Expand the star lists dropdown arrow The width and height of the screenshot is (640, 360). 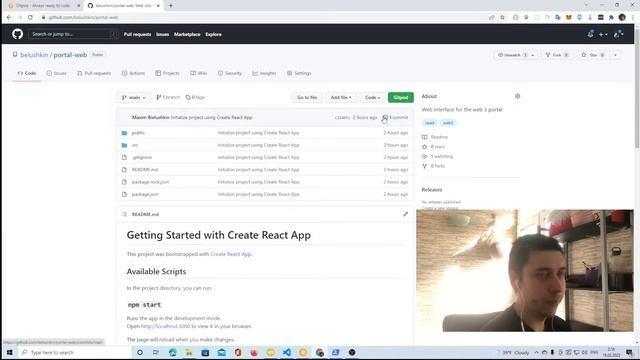click(615, 55)
